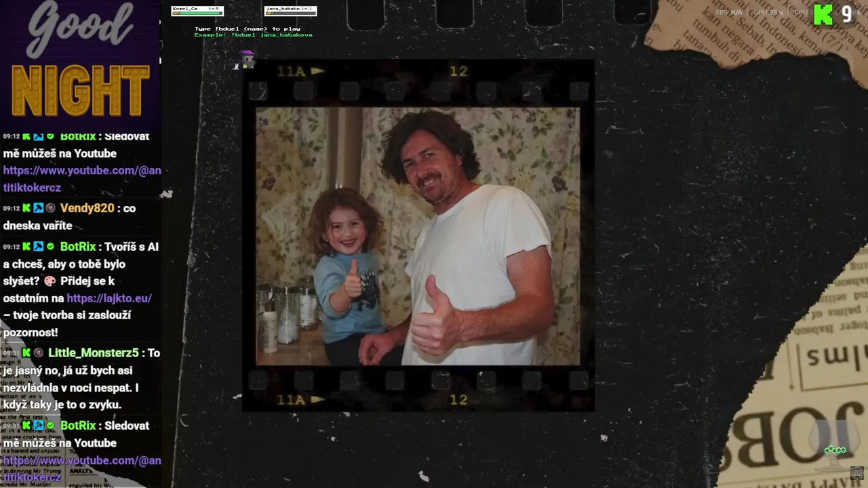Click the Little_Monsterz5 username in chat

(x=94, y=353)
